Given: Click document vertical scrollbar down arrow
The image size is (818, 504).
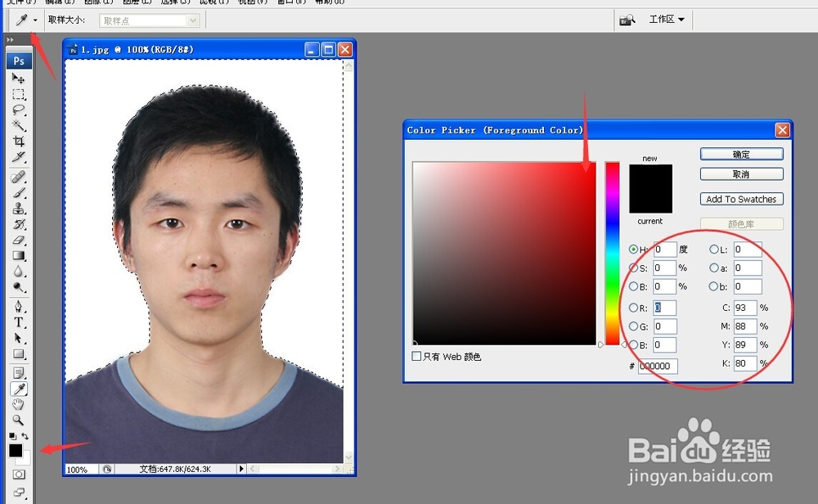Looking at the screenshot, I should (x=348, y=457).
